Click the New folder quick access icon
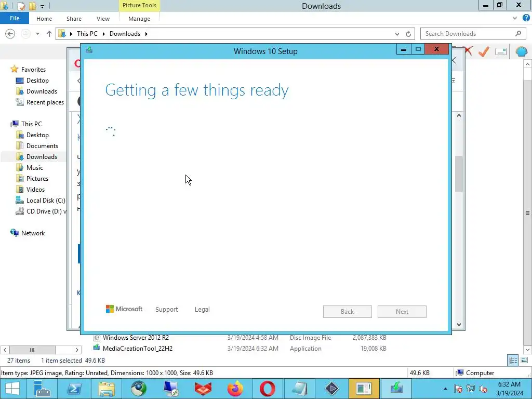Screen dimensions: 532x399 coord(32,6)
